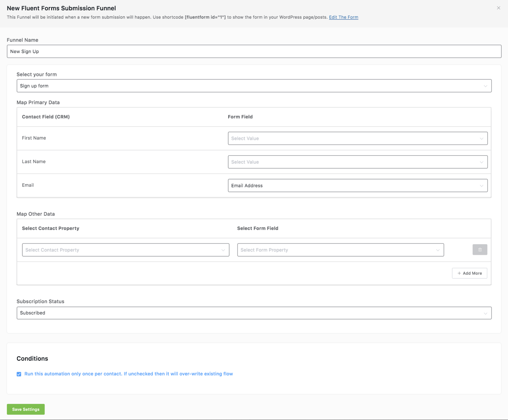
Task: Click the run-once-per-contact checkbox label
Action: (129, 374)
